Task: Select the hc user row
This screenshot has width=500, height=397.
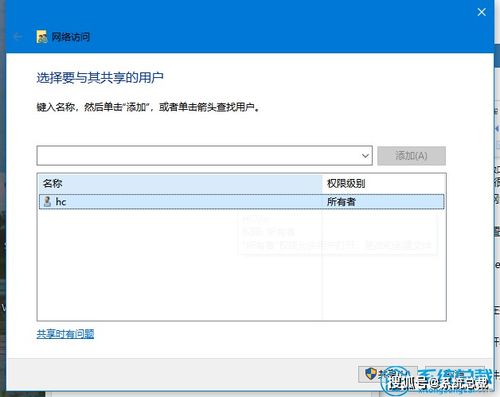Action: 242,202
